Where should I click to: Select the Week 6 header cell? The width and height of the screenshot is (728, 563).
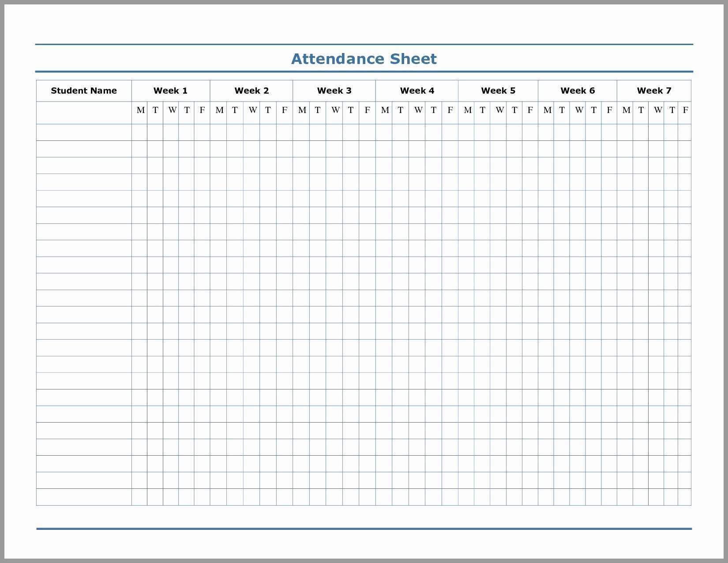[578, 91]
